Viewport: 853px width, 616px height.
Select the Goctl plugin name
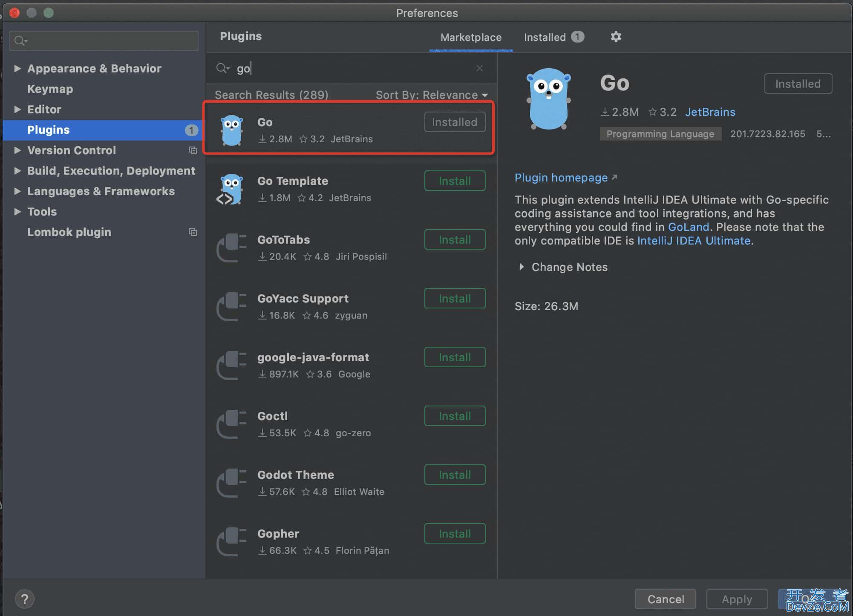click(x=272, y=416)
